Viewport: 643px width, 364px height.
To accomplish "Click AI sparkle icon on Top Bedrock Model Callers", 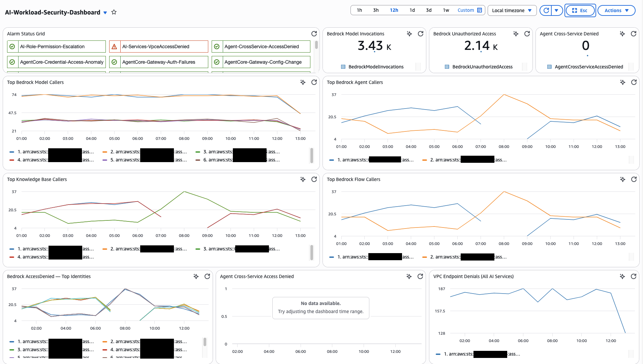I will coord(303,82).
